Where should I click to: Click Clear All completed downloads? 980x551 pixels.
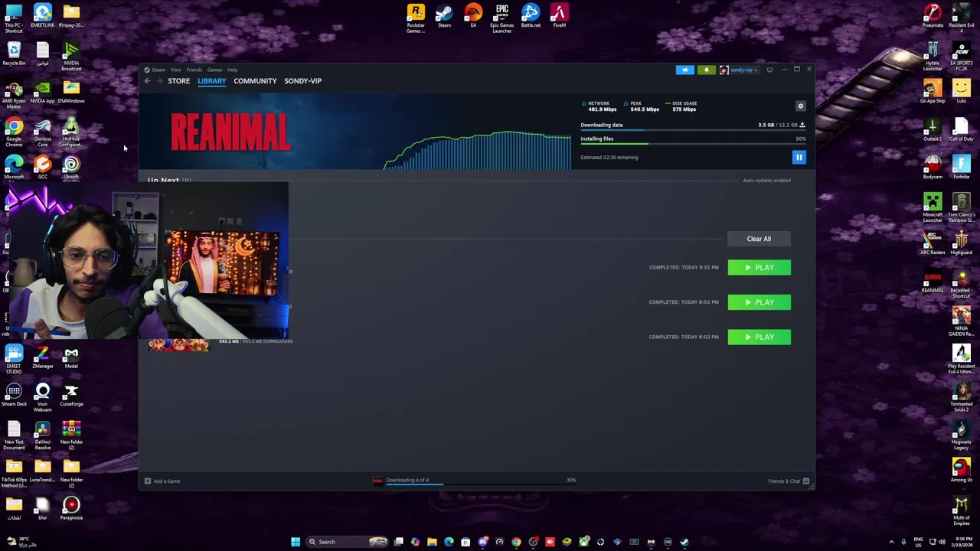pyautogui.click(x=759, y=239)
